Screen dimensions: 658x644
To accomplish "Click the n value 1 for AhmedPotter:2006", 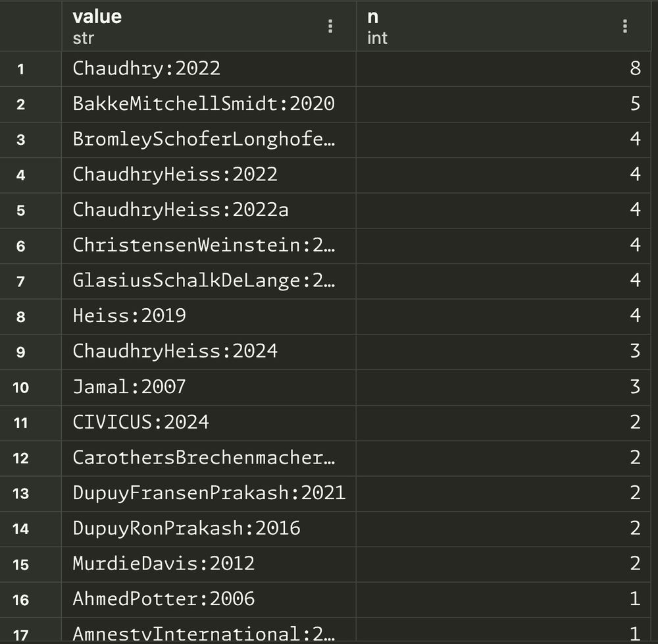I will (x=503, y=599).
